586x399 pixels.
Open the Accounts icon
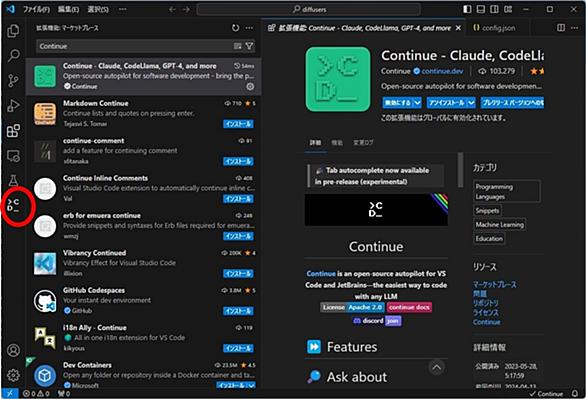tap(13, 350)
